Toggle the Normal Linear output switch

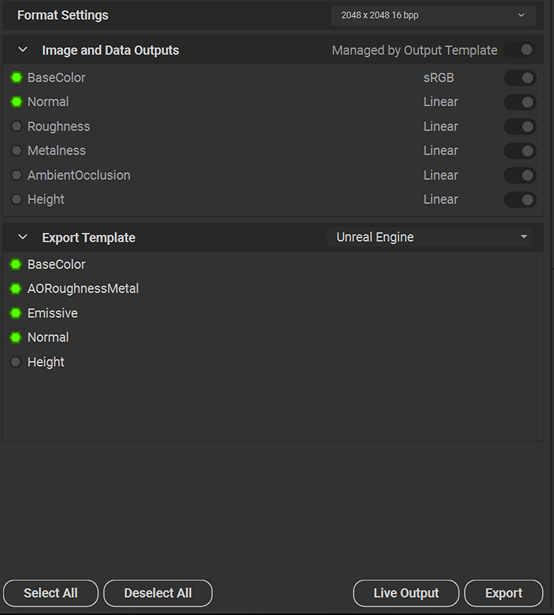[520, 102]
